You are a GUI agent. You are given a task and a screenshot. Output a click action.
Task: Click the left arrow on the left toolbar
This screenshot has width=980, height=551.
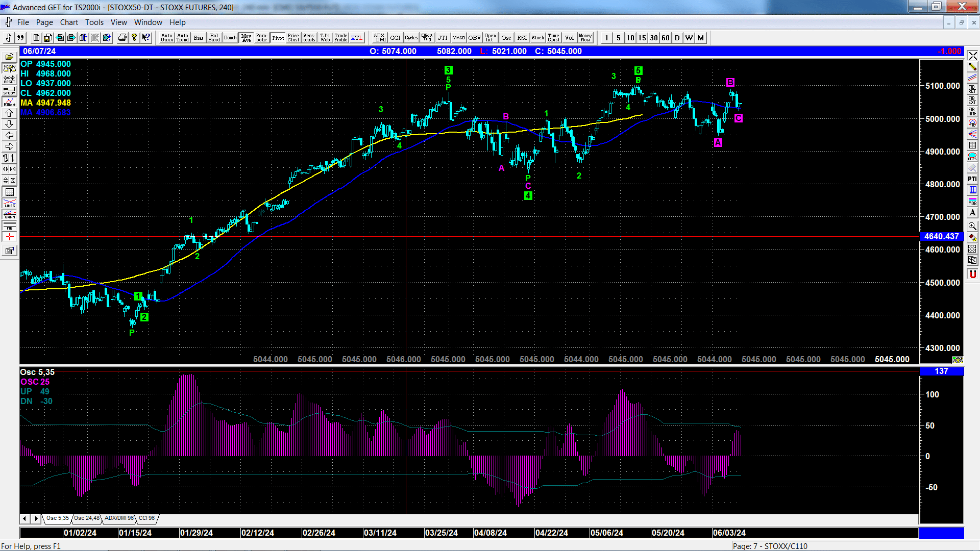coord(9,135)
